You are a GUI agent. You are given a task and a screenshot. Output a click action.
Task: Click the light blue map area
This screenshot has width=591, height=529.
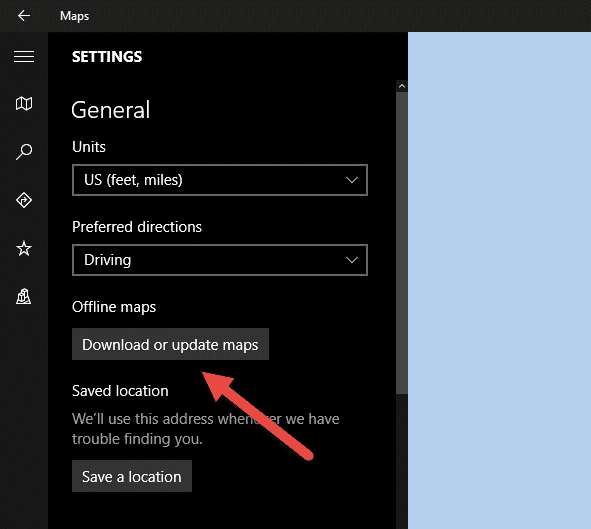click(499, 280)
